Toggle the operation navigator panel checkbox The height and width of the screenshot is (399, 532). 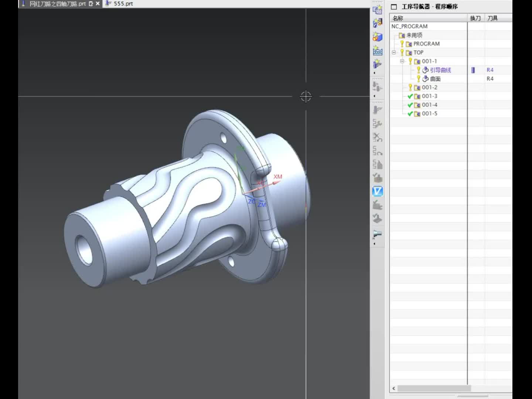tap(394, 7)
